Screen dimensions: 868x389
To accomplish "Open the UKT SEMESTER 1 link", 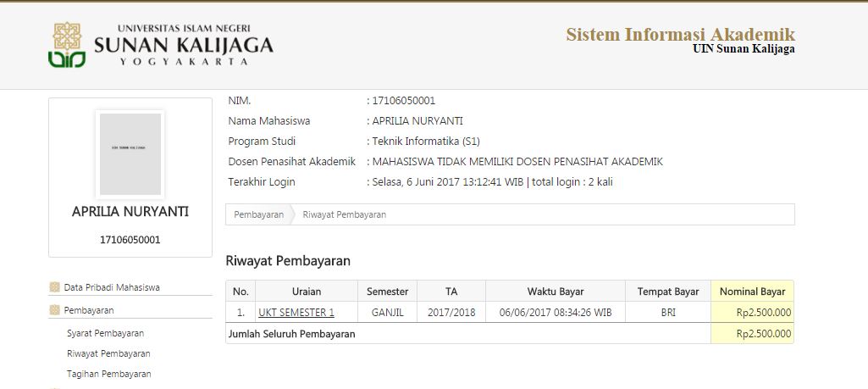I will tap(296, 313).
